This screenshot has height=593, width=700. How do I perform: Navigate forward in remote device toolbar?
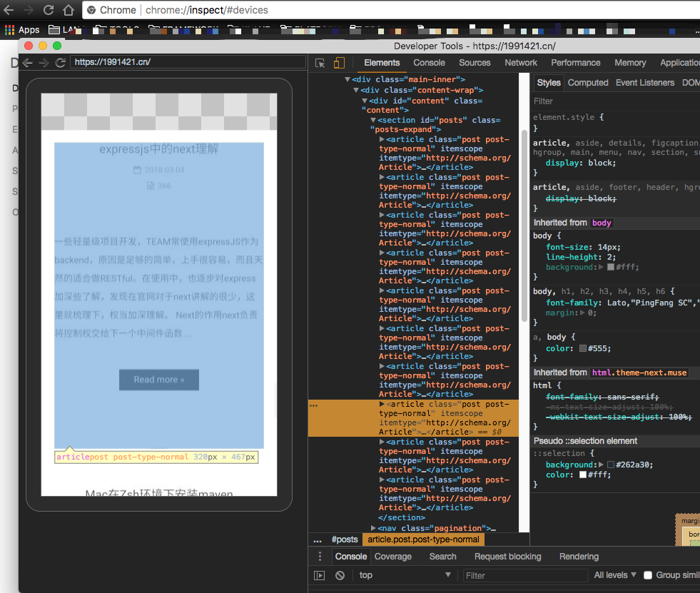coord(44,63)
